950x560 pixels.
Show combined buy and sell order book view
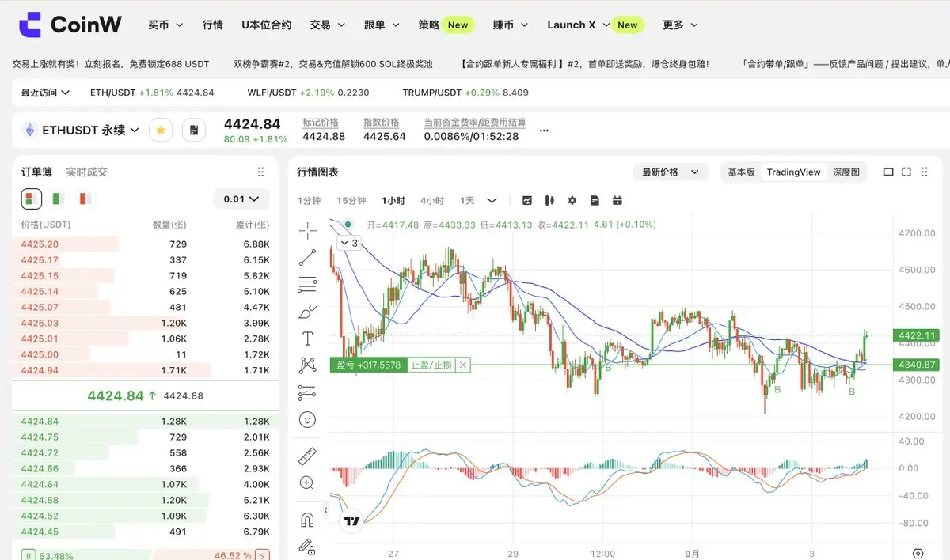coord(32,199)
